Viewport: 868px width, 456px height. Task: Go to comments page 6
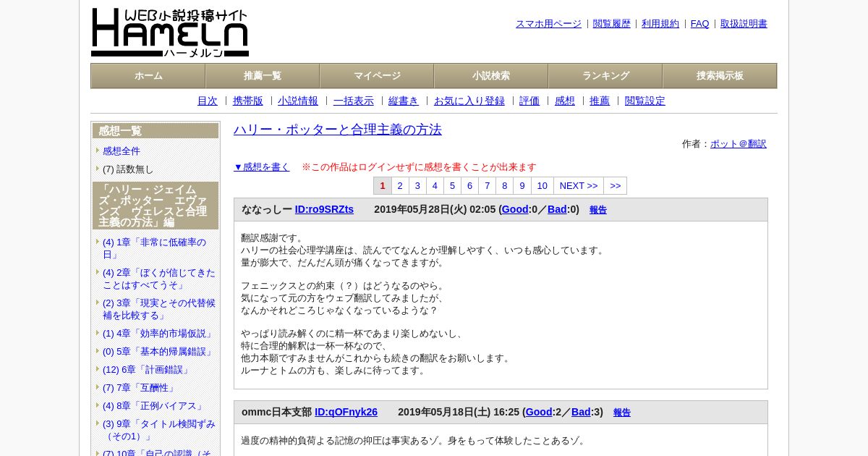click(x=469, y=186)
